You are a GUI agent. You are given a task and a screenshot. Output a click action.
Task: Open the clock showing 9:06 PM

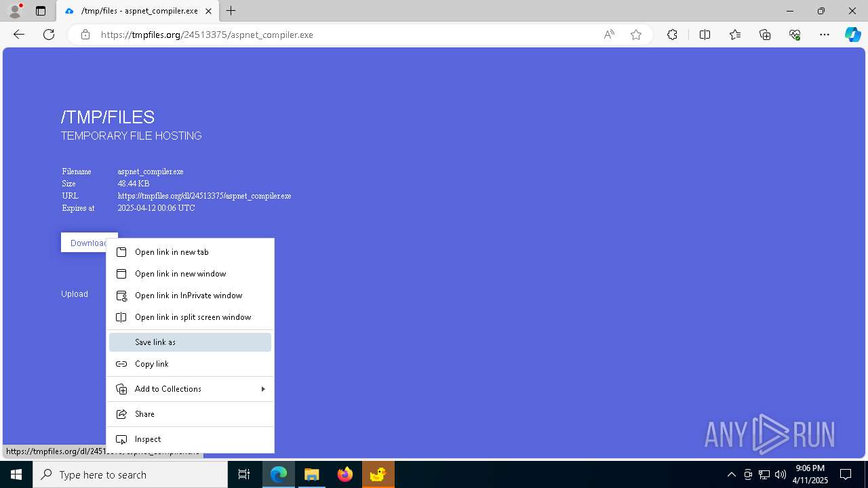[x=811, y=474]
